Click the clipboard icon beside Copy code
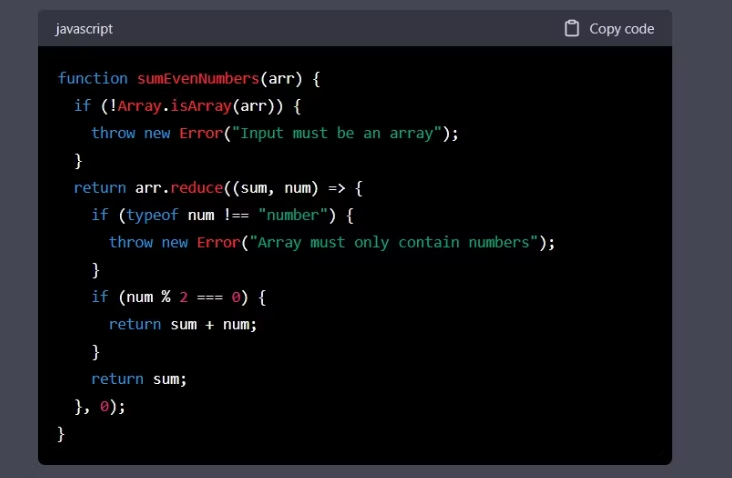This screenshot has height=478, width=732. coord(572,29)
